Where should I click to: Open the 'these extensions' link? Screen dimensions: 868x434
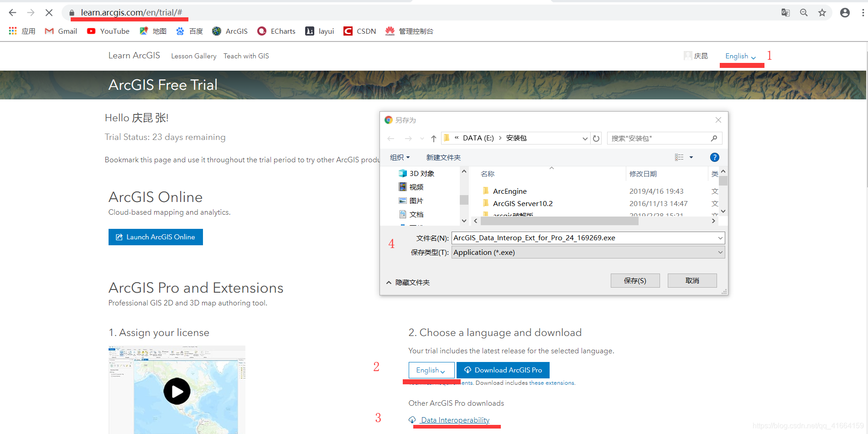click(x=551, y=383)
